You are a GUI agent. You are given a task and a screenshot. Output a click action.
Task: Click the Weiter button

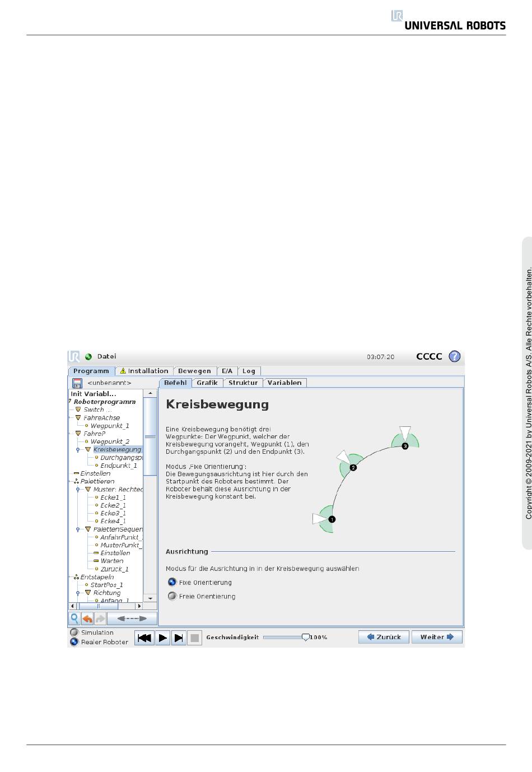(x=437, y=637)
